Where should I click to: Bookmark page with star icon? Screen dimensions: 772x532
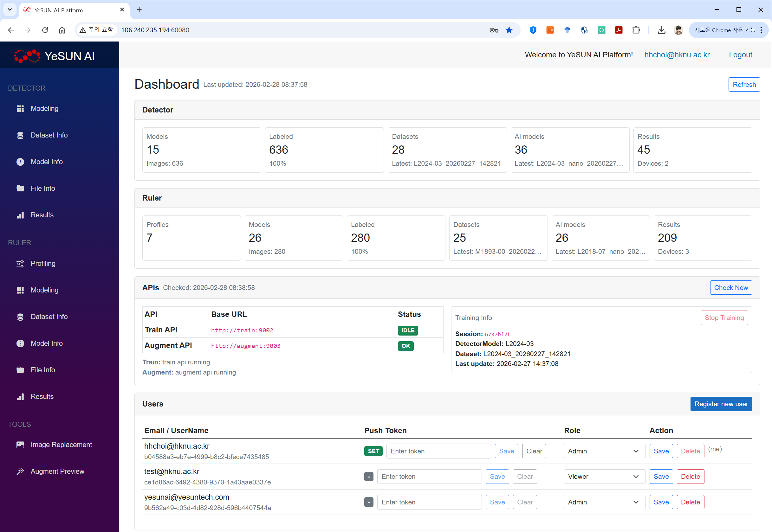pos(509,30)
